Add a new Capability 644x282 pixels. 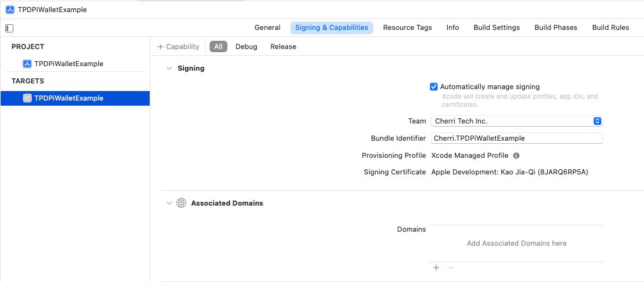[178, 46]
